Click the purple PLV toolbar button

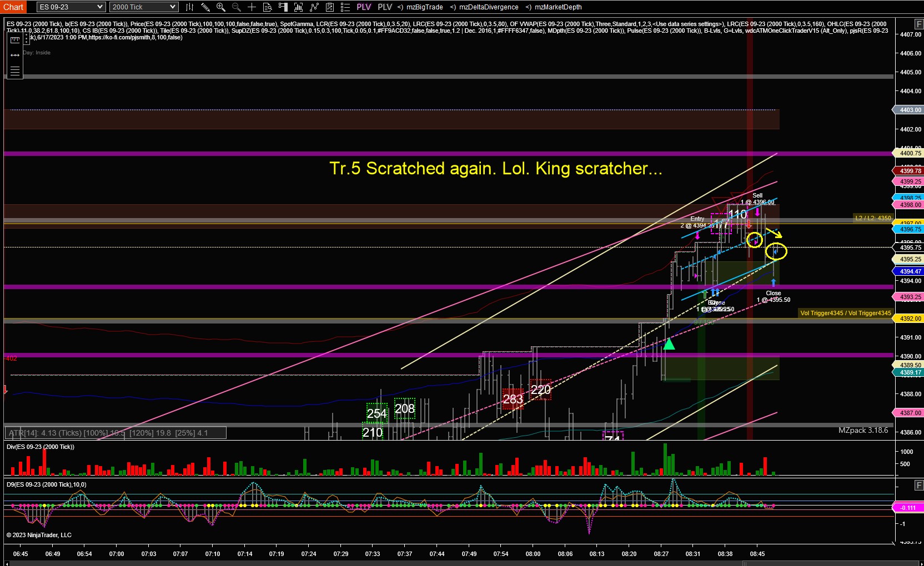[x=364, y=7]
